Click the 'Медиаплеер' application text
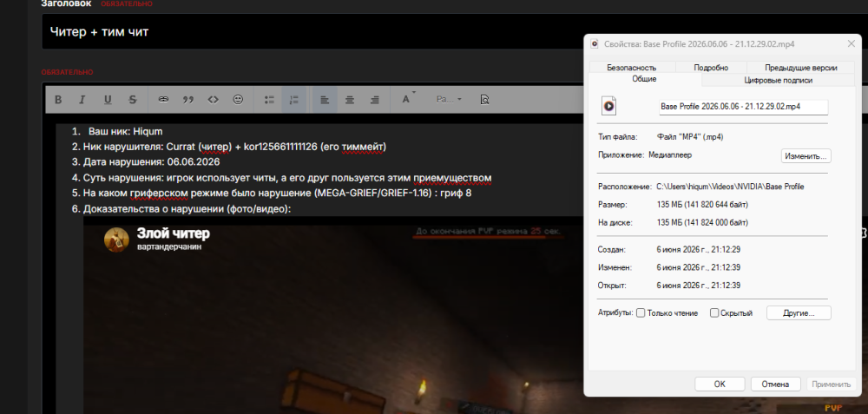The width and height of the screenshot is (868, 414). [670, 155]
